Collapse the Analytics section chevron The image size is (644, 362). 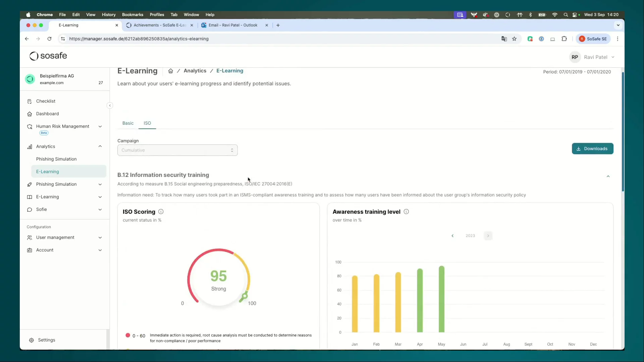100,146
